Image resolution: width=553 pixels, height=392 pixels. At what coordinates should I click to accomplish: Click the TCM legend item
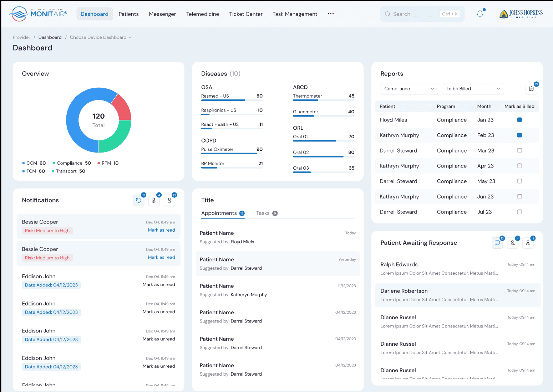click(34, 171)
